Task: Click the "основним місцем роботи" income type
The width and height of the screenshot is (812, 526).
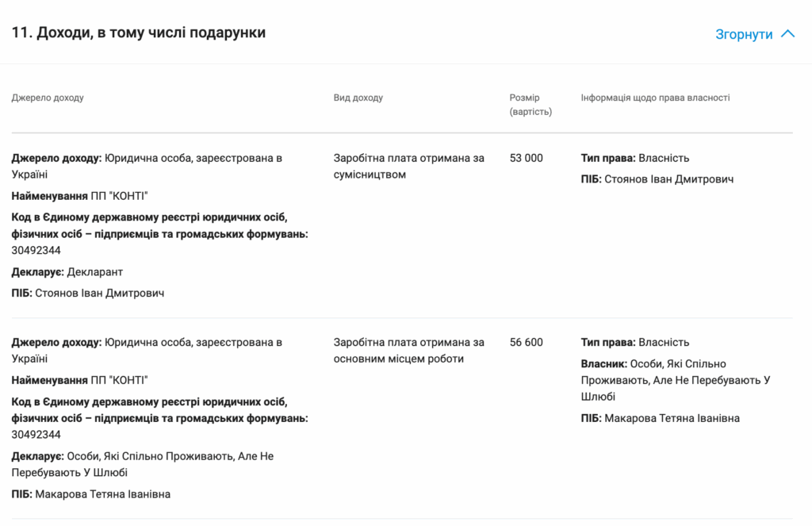Action: point(398,359)
